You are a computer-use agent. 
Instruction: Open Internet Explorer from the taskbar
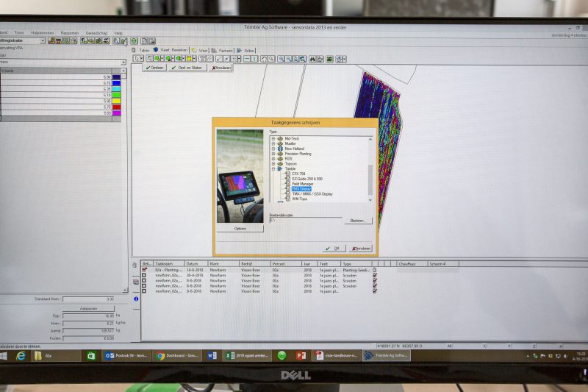click(x=21, y=356)
